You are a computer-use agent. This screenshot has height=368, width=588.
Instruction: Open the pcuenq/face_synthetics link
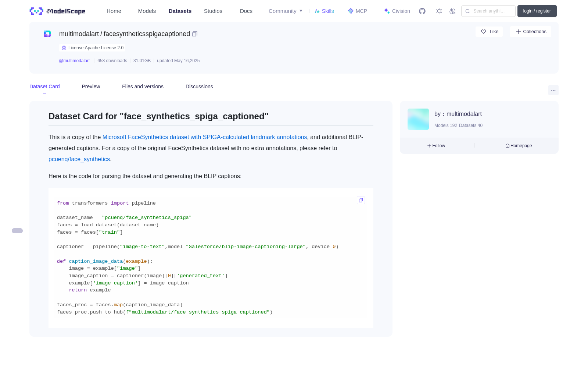79,159
